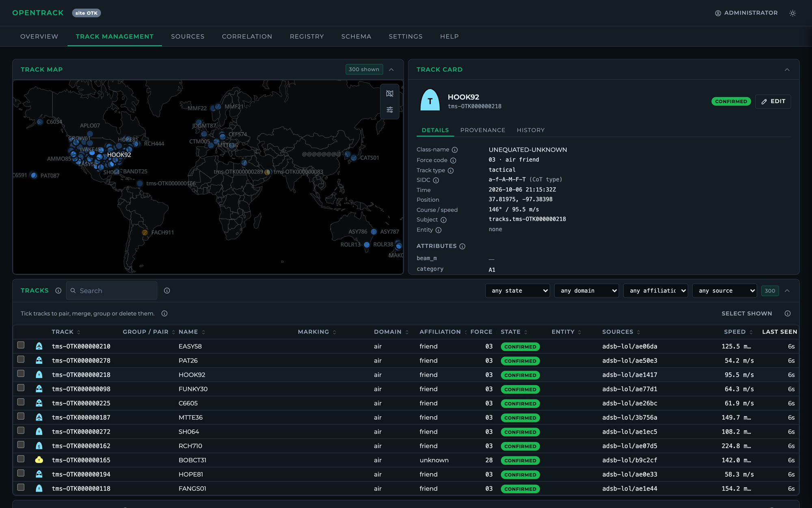Click the HOOK92 label on the map
The height and width of the screenshot is (508, 812).
[119, 155]
